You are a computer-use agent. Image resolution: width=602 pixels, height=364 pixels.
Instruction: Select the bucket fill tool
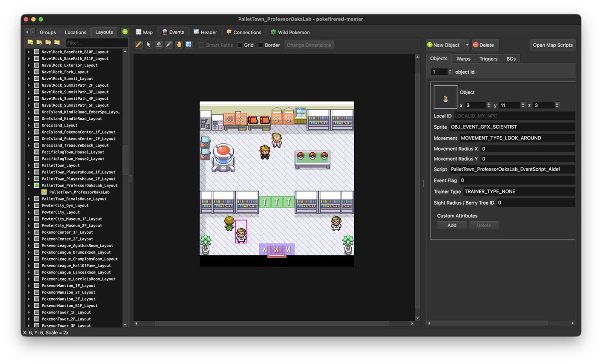point(159,45)
